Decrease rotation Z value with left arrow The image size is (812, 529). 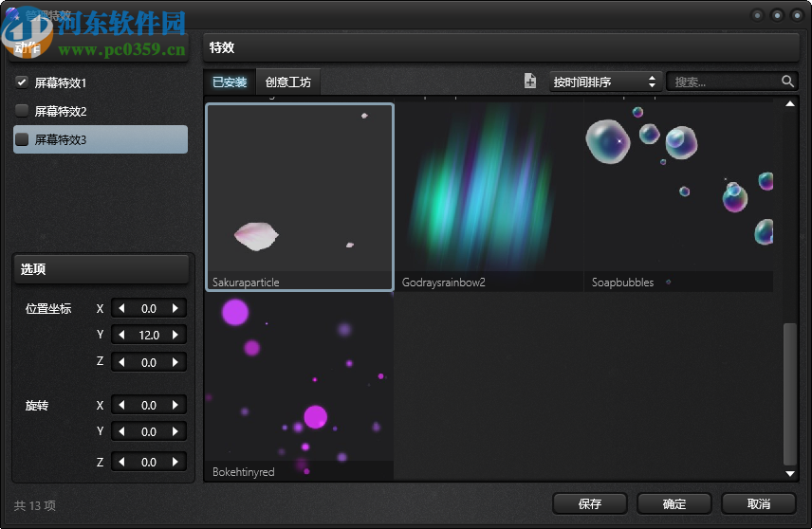tap(121, 462)
